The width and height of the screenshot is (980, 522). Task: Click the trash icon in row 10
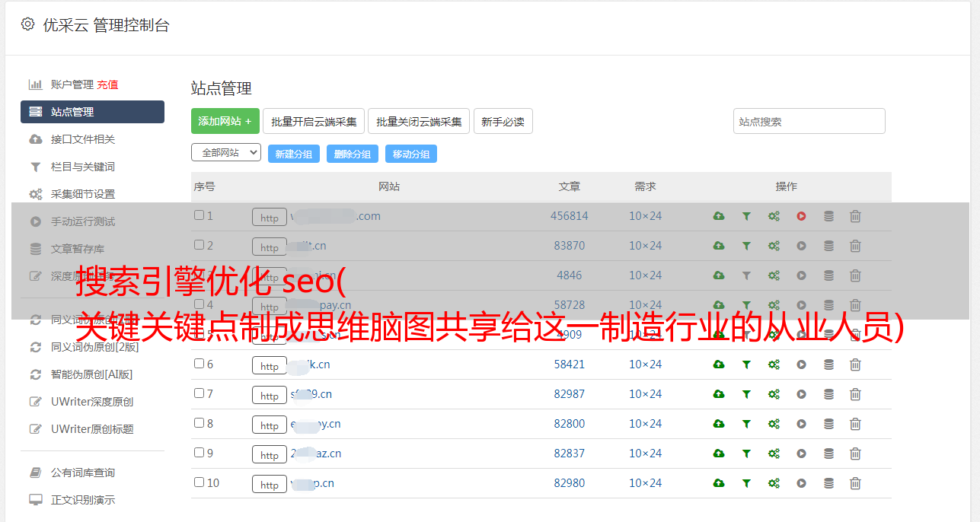click(x=855, y=483)
